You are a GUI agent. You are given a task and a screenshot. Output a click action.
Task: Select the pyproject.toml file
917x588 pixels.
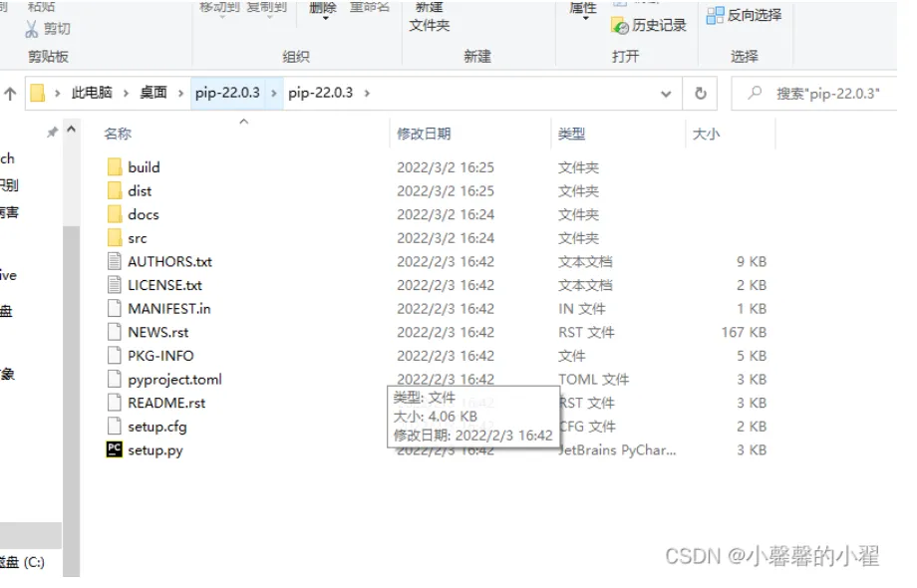tap(174, 380)
